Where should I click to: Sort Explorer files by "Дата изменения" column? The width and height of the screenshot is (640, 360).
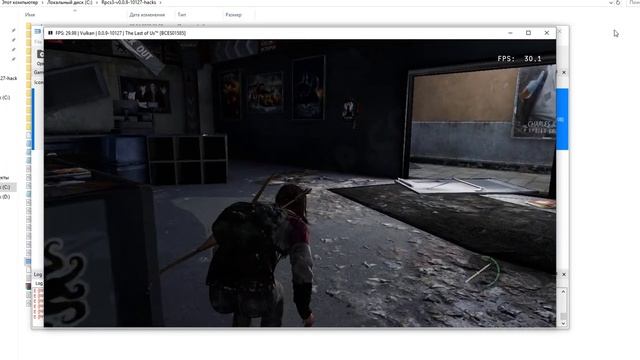[147, 15]
